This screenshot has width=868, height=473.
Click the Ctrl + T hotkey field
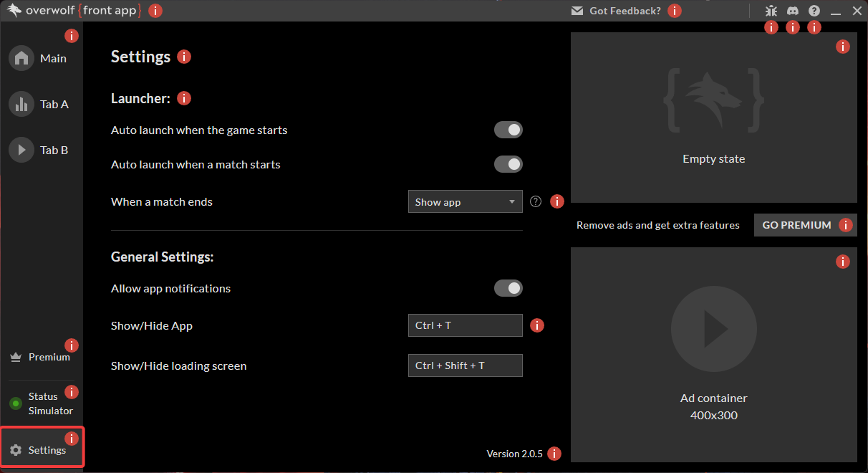coord(466,325)
